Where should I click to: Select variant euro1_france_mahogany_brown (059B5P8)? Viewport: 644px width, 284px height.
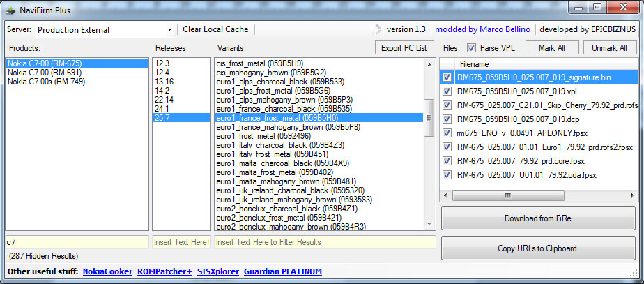(x=319, y=126)
